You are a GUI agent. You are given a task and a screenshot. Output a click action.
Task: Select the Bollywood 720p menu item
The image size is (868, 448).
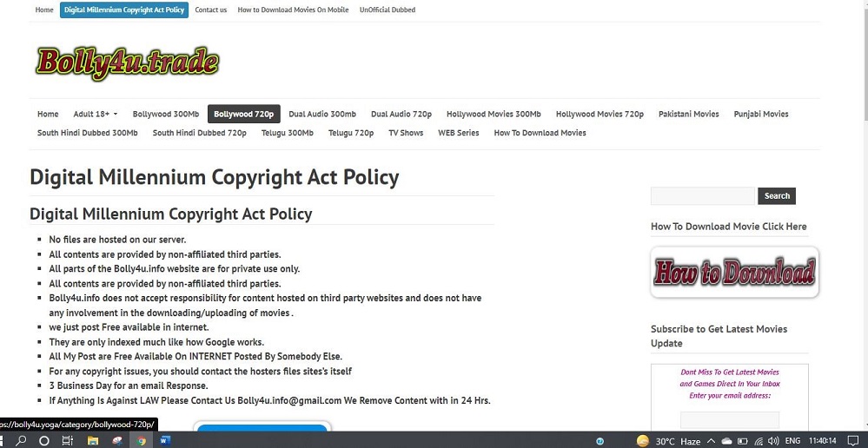click(243, 114)
